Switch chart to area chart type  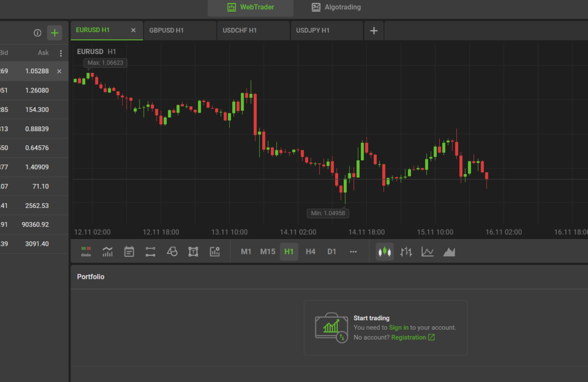coord(449,251)
